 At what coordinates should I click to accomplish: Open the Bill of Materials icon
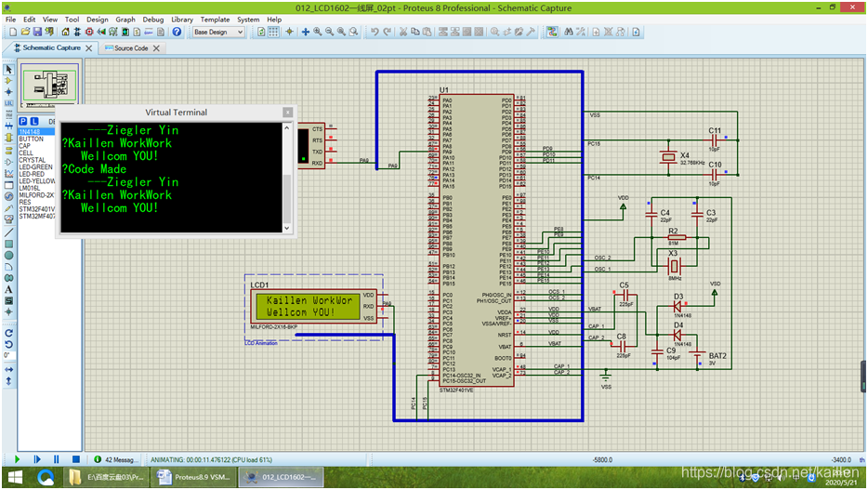click(x=137, y=33)
